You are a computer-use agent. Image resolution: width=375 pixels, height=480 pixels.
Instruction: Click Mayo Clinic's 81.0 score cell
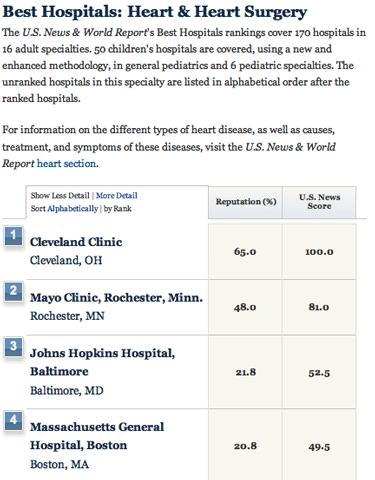(x=319, y=307)
